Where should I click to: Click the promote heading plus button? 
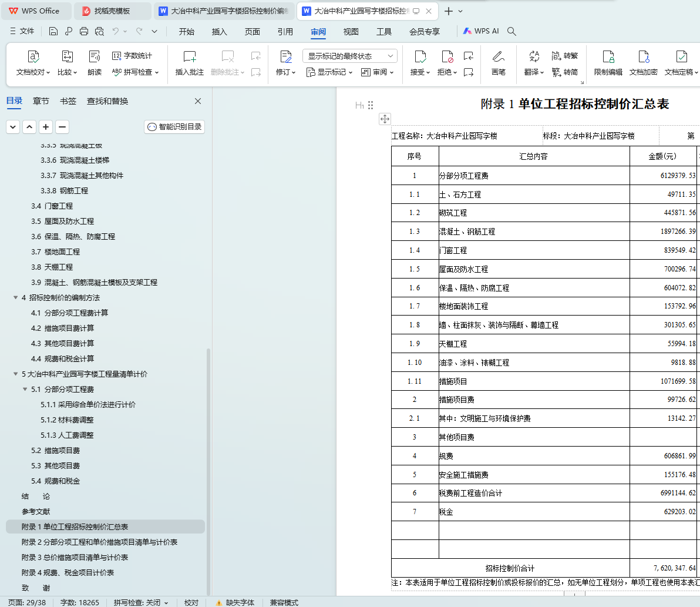click(x=46, y=127)
